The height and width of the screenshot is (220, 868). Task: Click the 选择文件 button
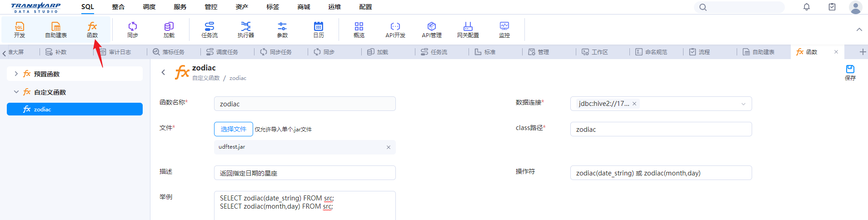point(234,129)
